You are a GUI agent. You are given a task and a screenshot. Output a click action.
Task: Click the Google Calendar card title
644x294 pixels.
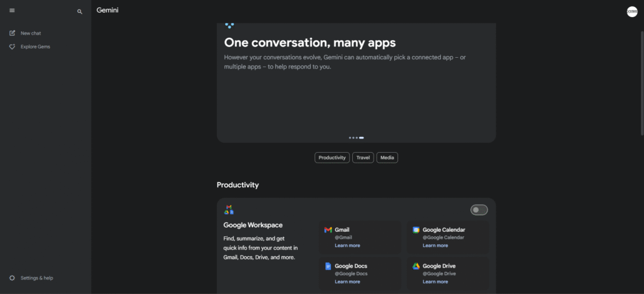[x=444, y=230]
